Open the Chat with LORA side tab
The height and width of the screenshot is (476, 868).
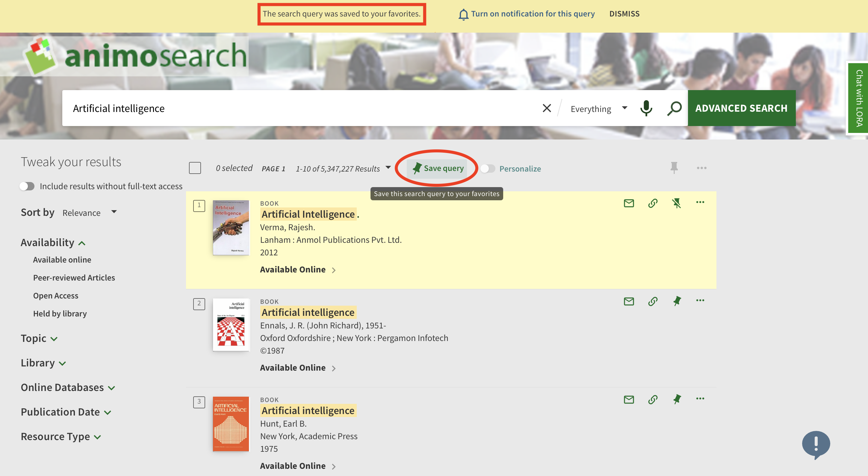click(858, 98)
